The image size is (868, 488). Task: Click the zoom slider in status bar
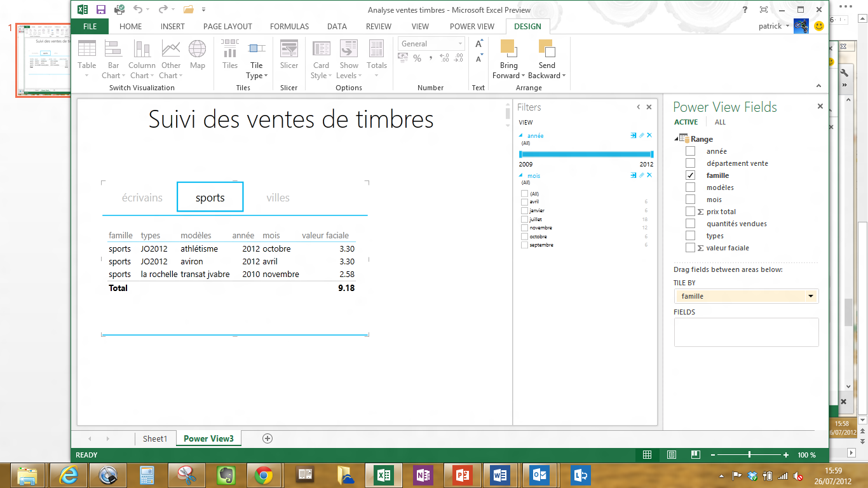coord(750,455)
